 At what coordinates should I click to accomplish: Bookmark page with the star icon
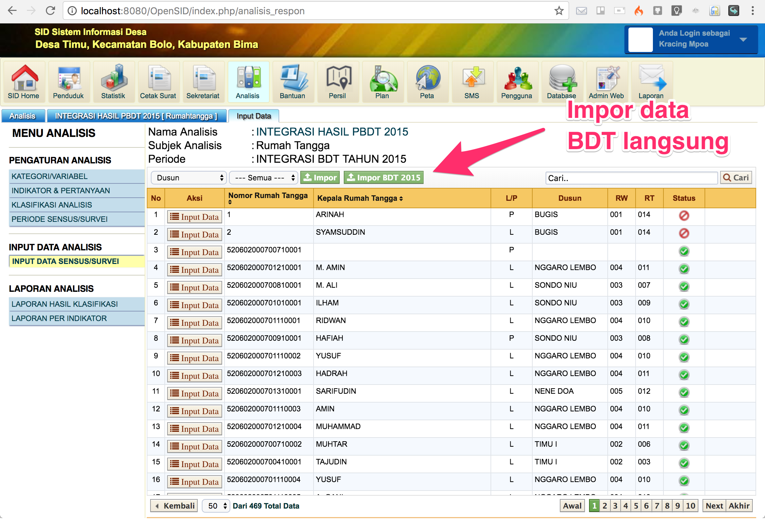pos(559,11)
